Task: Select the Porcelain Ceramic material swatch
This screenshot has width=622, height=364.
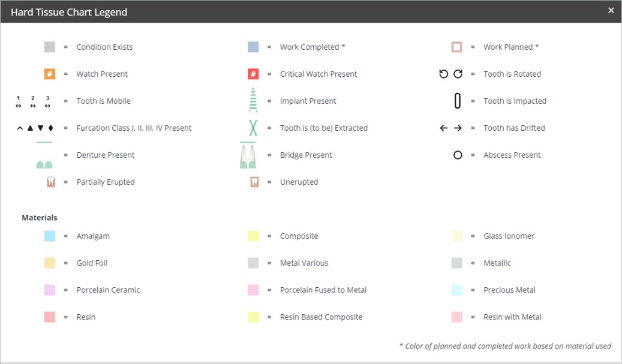Action: [x=49, y=290]
